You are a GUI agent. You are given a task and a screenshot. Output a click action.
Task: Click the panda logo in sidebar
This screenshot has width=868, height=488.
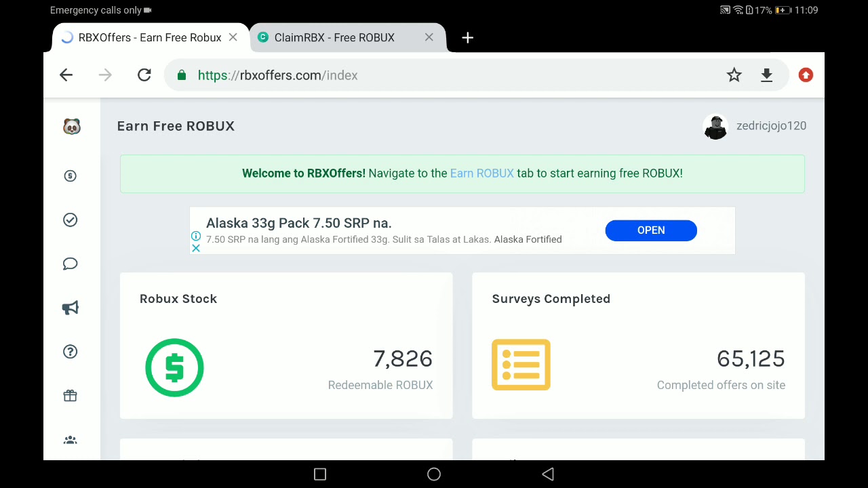(71, 127)
